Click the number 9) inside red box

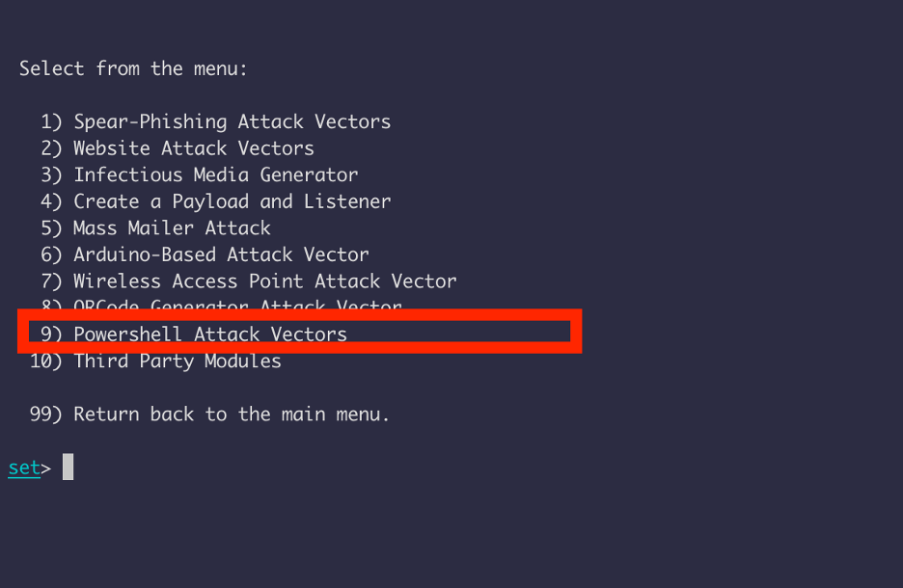pos(51,334)
